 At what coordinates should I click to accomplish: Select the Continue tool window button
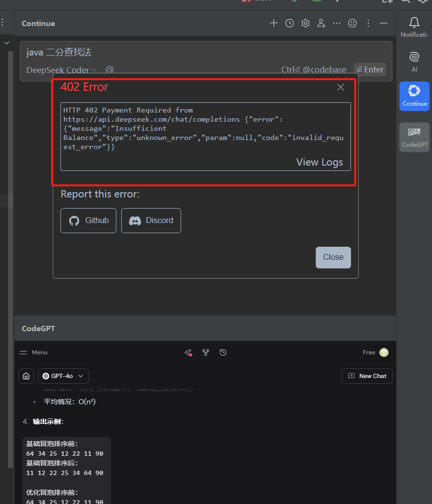pos(414,96)
